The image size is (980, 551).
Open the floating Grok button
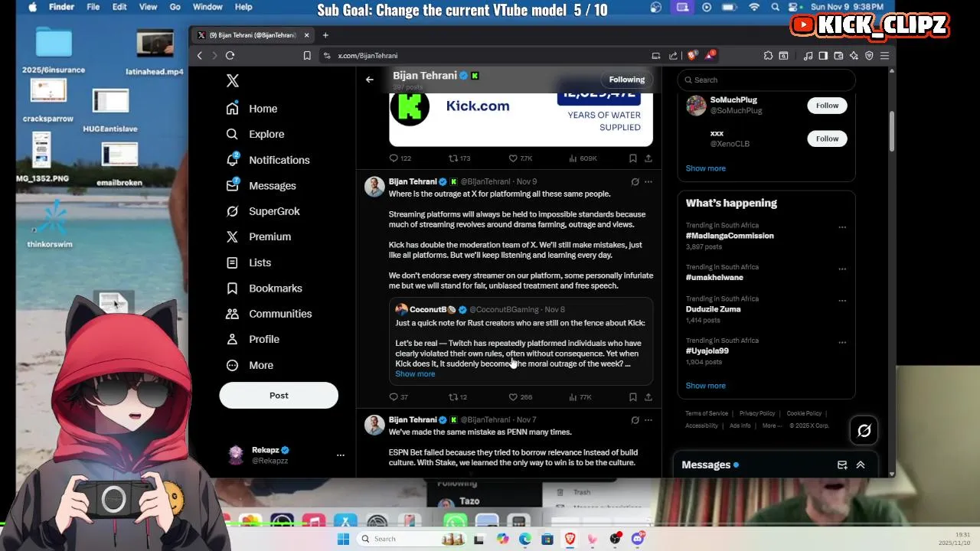[864, 431]
